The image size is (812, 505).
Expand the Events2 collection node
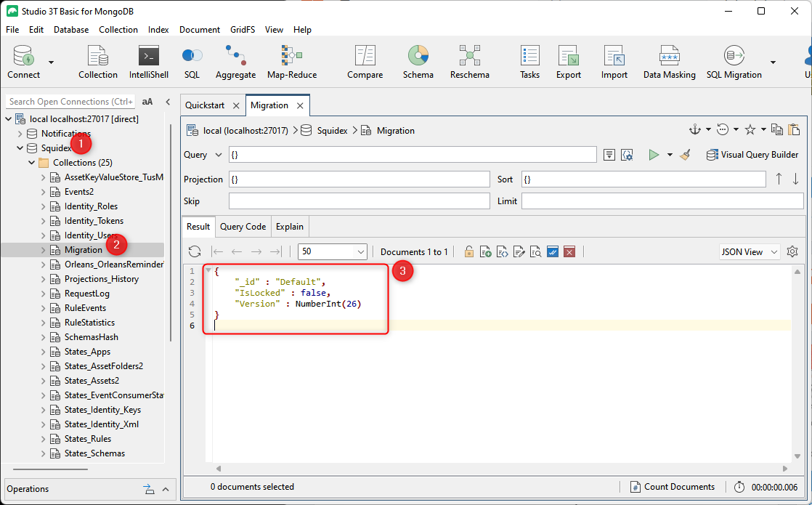point(44,192)
